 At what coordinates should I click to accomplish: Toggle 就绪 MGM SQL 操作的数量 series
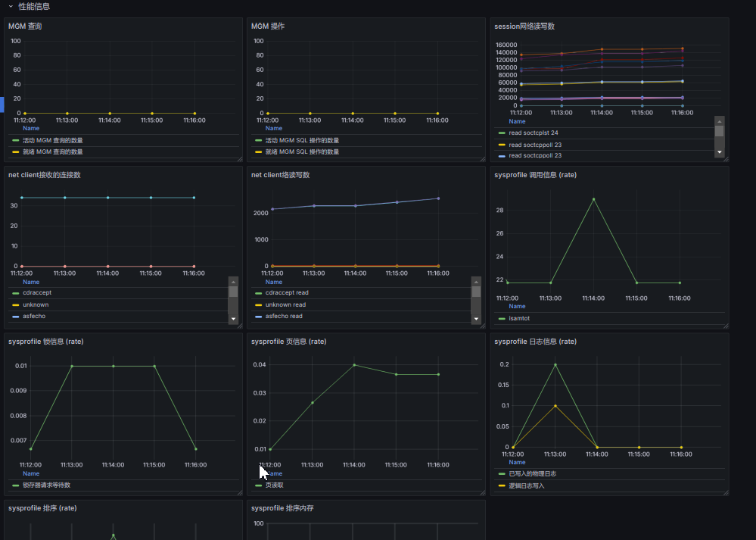coord(302,151)
